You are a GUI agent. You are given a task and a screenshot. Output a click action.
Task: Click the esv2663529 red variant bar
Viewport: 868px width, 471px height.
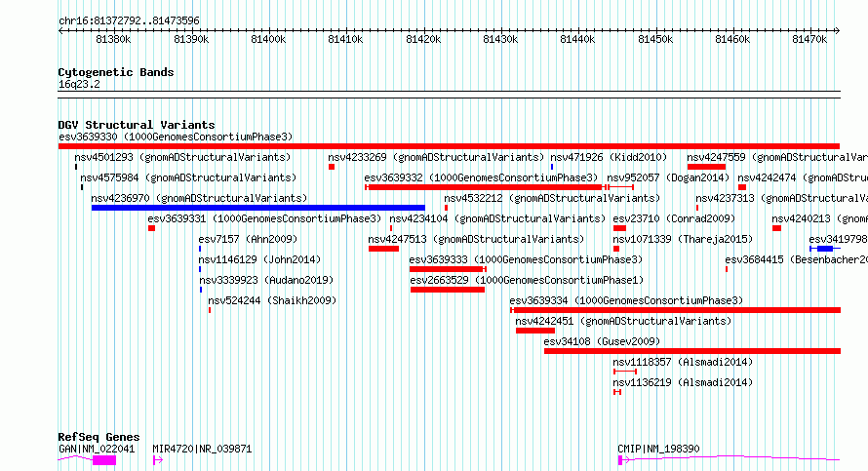click(448, 290)
